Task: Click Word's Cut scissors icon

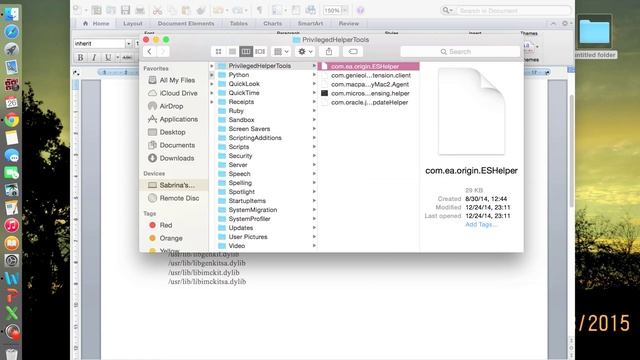Action: 157,10
